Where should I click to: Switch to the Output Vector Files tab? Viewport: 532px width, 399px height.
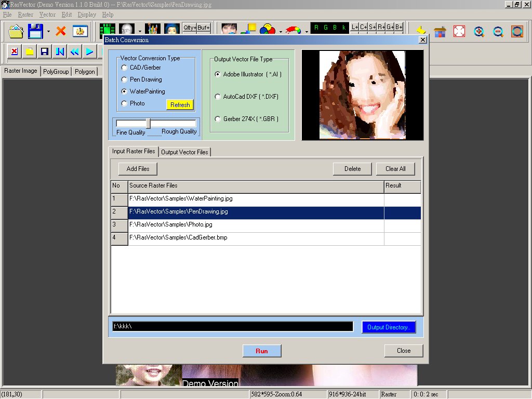(x=184, y=152)
